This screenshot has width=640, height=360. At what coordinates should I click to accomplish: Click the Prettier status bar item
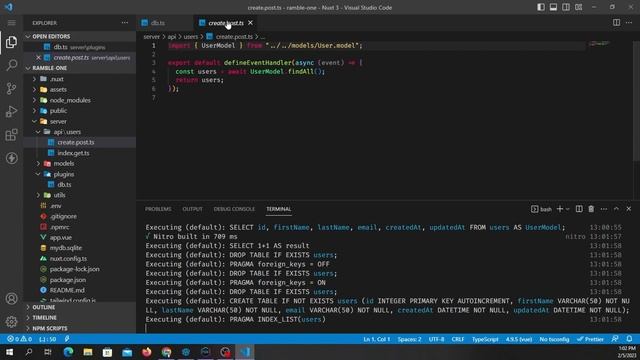590,339
